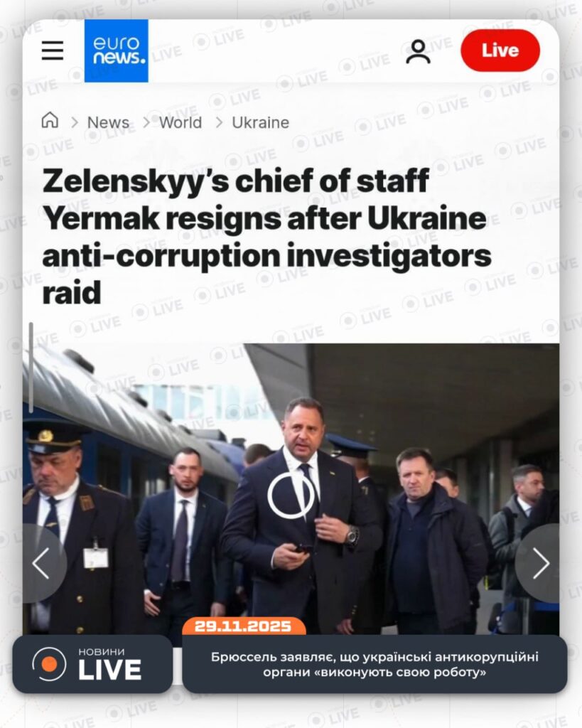The width and height of the screenshot is (582, 728).
Task: Open the World breadcrumb link
Action: (x=180, y=122)
